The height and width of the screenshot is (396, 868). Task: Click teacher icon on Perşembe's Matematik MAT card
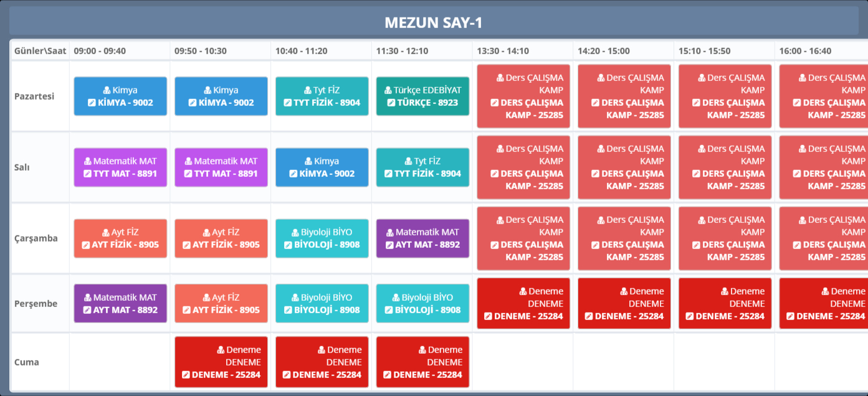coord(88,298)
